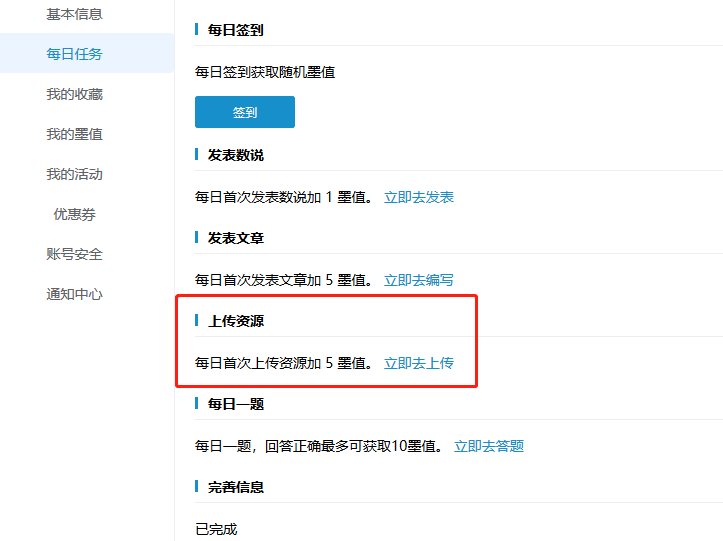Click the 完善信息 section heading
Viewport: 723px width, 541px height.
[x=235, y=487]
